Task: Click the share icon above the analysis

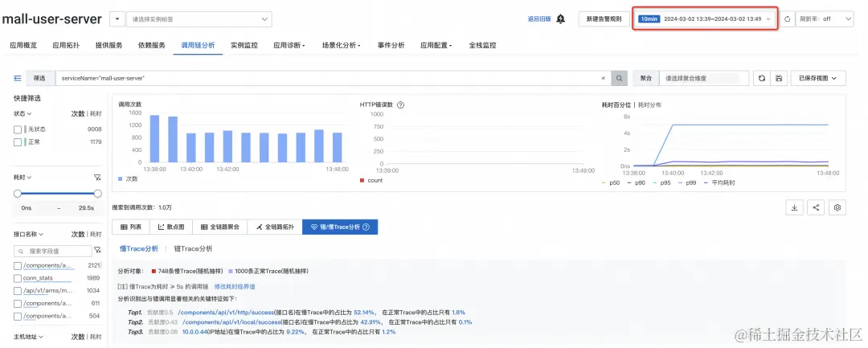Action: point(816,207)
